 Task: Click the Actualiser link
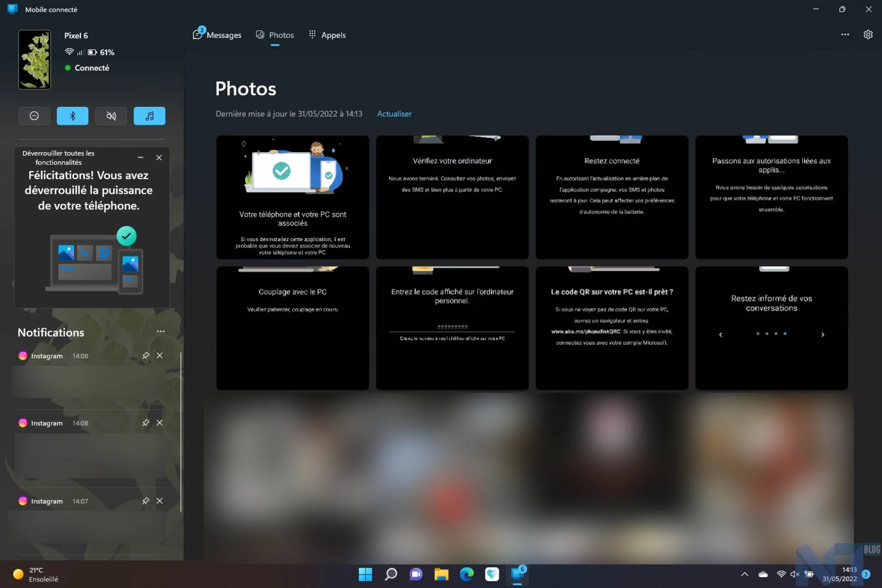pyautogui.click(x=394, y=114)
